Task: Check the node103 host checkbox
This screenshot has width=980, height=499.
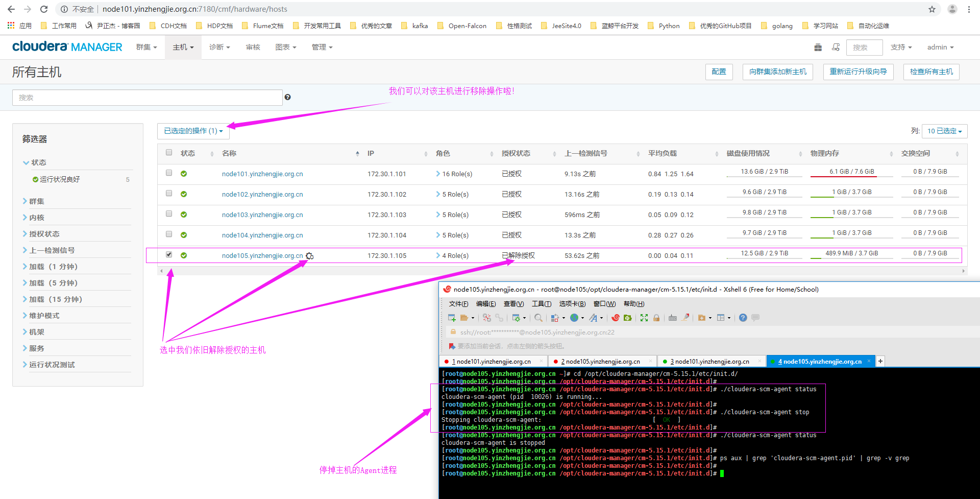Action: (169, 213)
